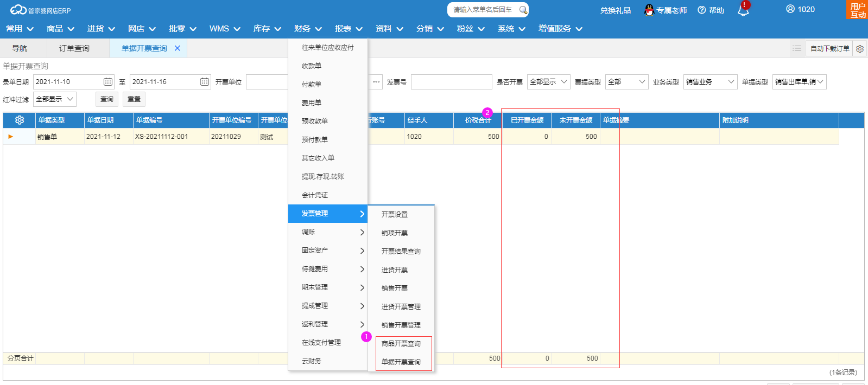Click into the 发票号 input field

click(452, 82)
